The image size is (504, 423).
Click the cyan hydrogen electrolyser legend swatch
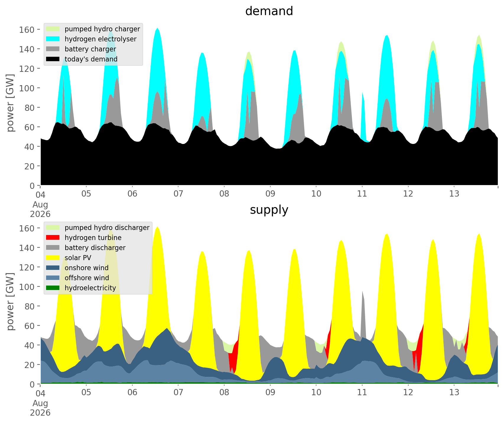point(53,39)
